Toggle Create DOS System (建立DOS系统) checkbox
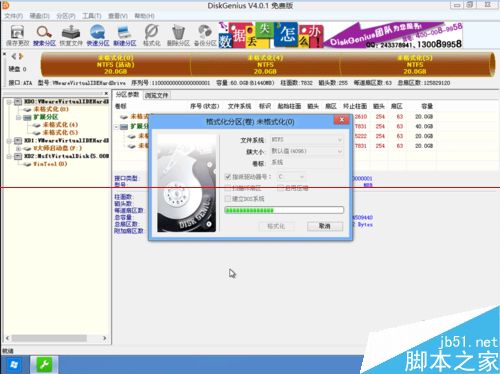This screenshot has width=500, height=374. point(228,199)
